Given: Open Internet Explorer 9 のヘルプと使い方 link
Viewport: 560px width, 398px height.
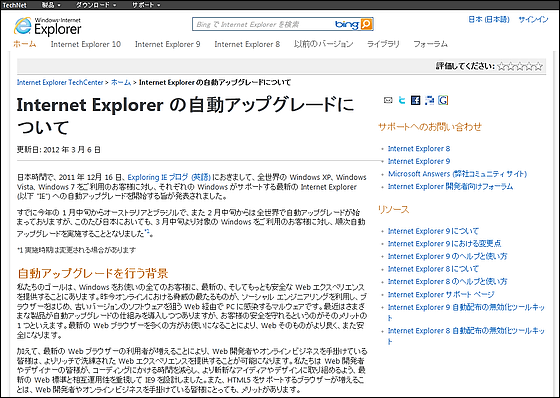Looking at the screenshot, I should pyautogui.click(x=448, y=257).
